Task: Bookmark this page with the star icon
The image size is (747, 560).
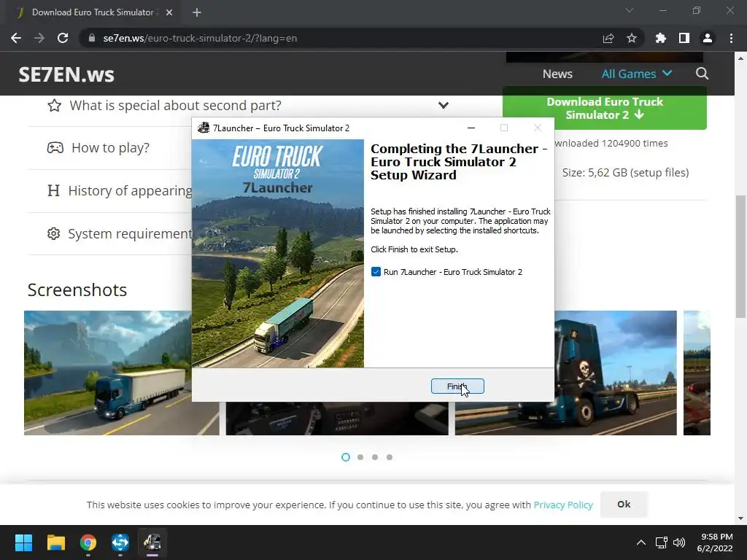Action: [632, 38]
